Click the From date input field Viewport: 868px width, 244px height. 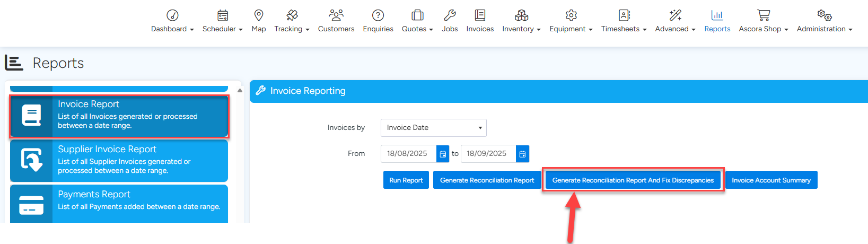408,154
